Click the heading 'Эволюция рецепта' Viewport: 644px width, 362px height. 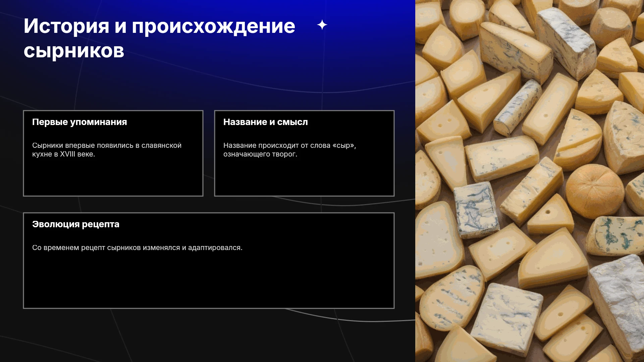tap(76, 224)
